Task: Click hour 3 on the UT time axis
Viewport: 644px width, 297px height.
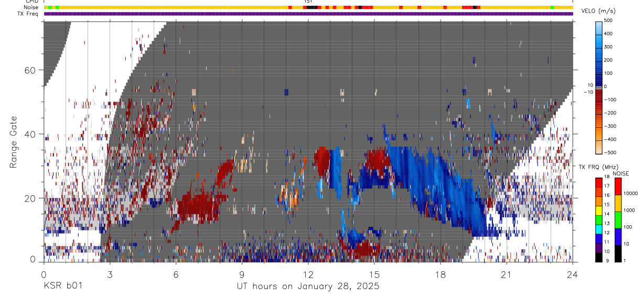Action: coord(110,274)
